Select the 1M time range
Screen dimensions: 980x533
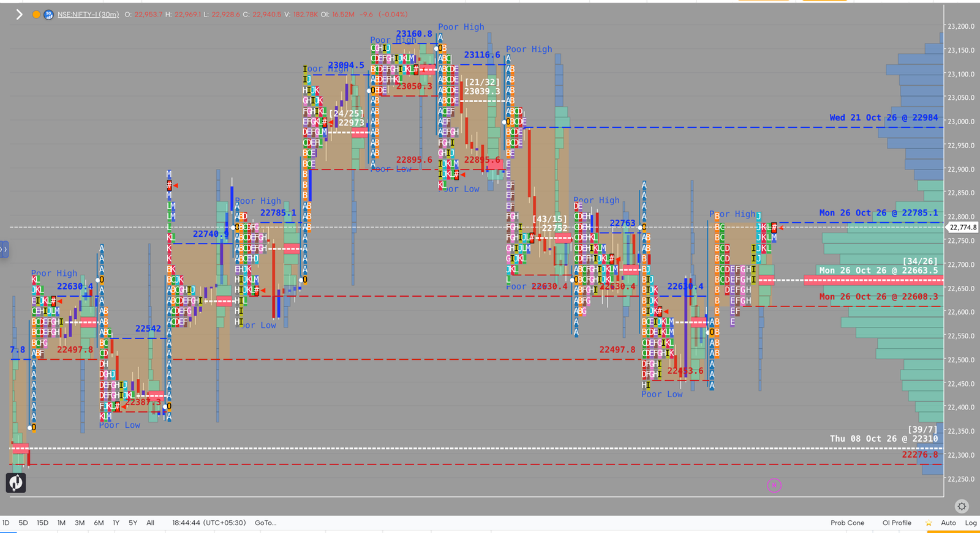point(61,523)
